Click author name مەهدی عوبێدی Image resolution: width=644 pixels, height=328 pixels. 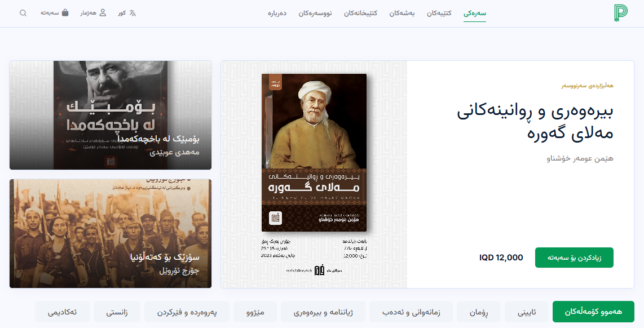point(174,152)
